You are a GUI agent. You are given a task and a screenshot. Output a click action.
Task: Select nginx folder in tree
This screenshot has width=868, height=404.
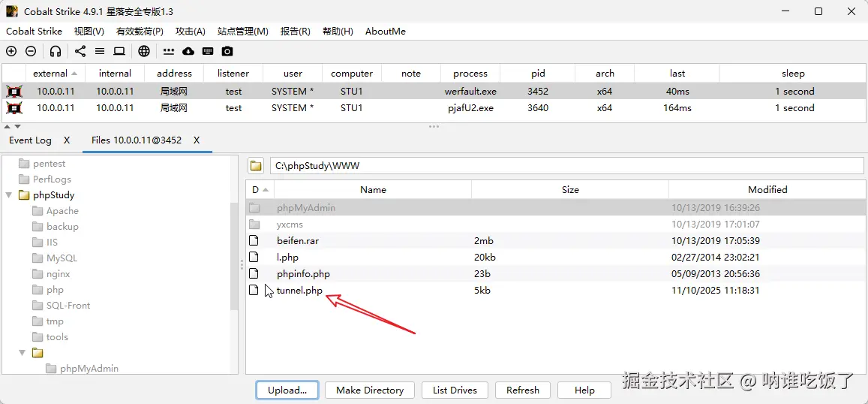tap(58, 274)
